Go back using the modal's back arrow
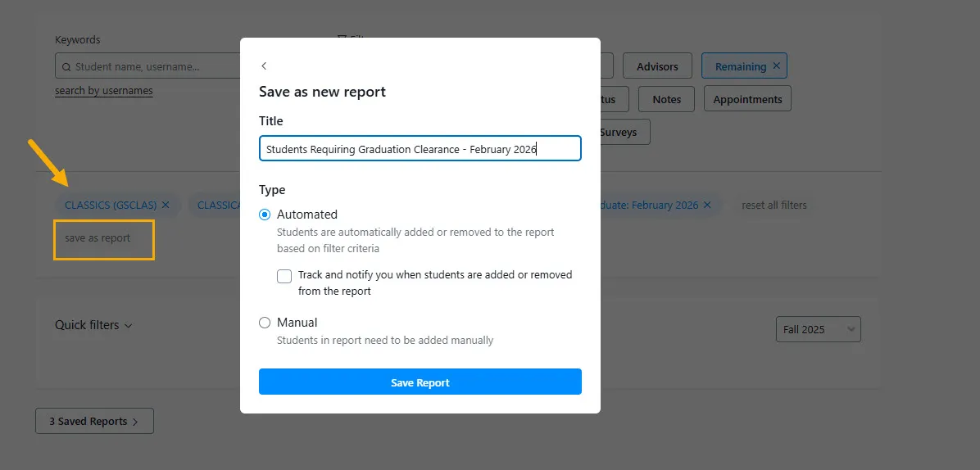 point(264,66)
